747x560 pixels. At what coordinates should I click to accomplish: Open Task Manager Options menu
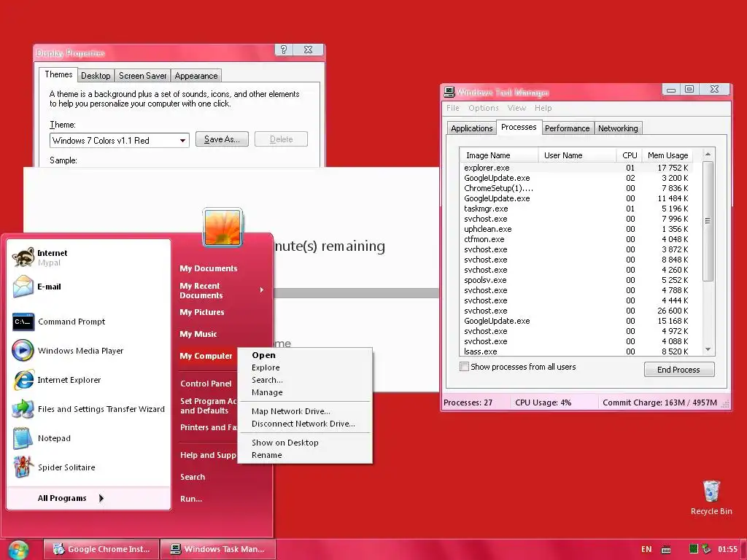tap(483, 108)
